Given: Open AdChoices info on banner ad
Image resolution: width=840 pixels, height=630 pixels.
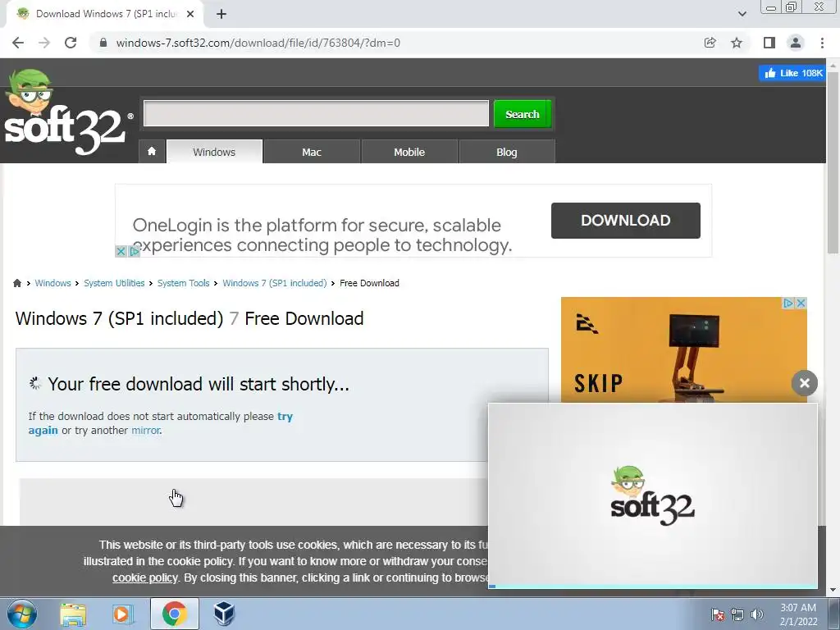Looking at the screenshot, I should (x=134, y=251).
